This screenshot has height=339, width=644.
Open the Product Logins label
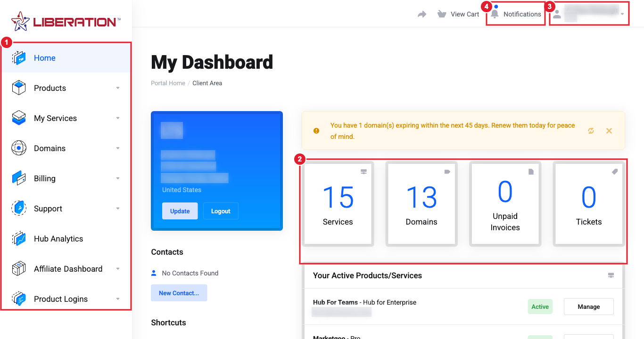click(61, 299)
